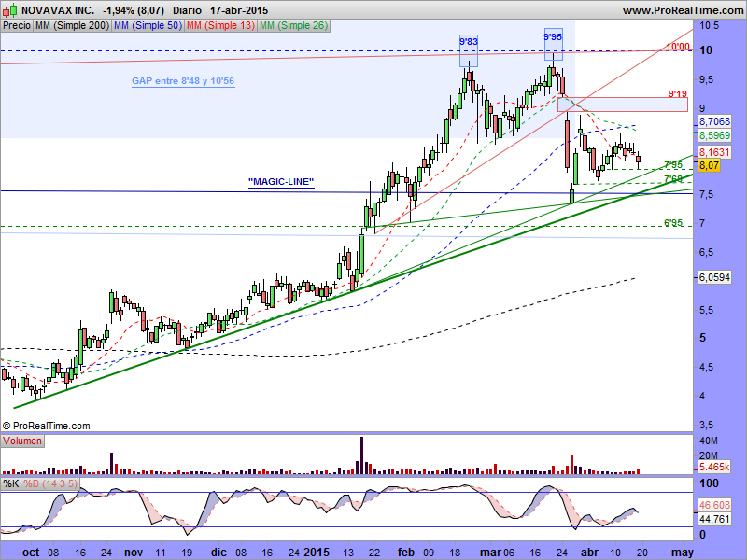Click the nov month label on time axis

click(x=134, y=553)
